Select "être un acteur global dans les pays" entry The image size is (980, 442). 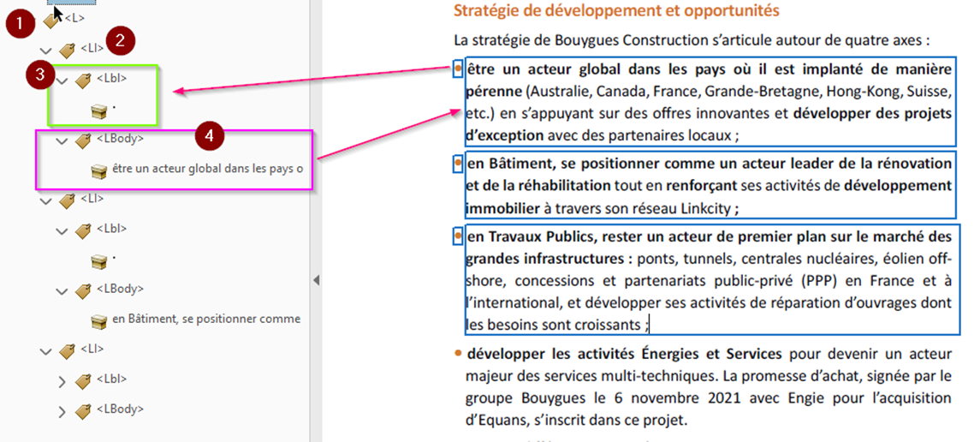(x=207, y=170)
